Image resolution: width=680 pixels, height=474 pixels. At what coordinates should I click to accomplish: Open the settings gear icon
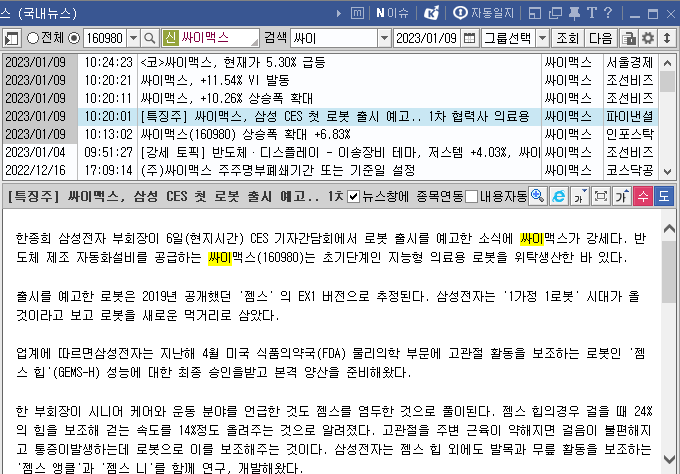click(648, 38)
